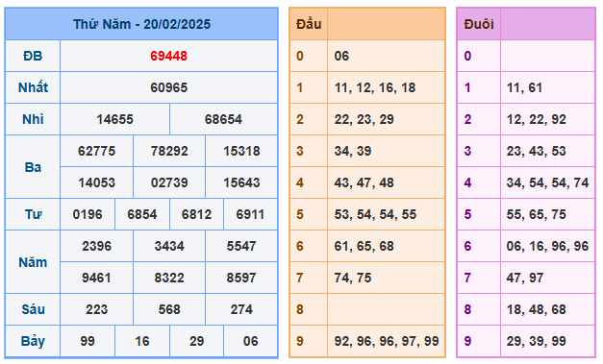603x364 pixels.
Task: Click the ĐB prize label
Action: (33, 56)
